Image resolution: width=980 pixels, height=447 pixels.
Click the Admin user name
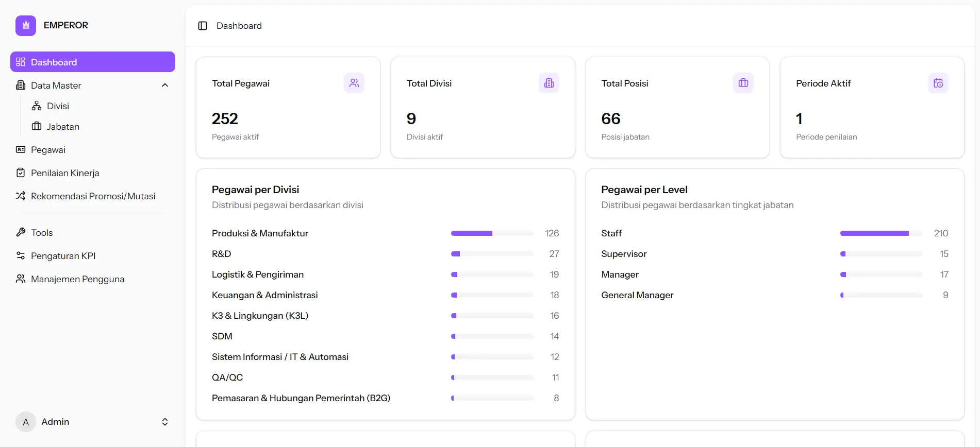pyautogui.click(x=55, y=422)
